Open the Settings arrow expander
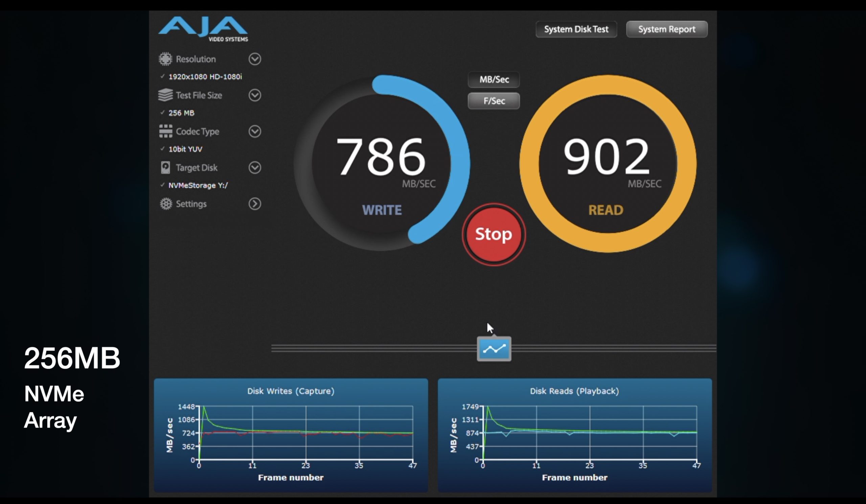 [x=255, y=204]
